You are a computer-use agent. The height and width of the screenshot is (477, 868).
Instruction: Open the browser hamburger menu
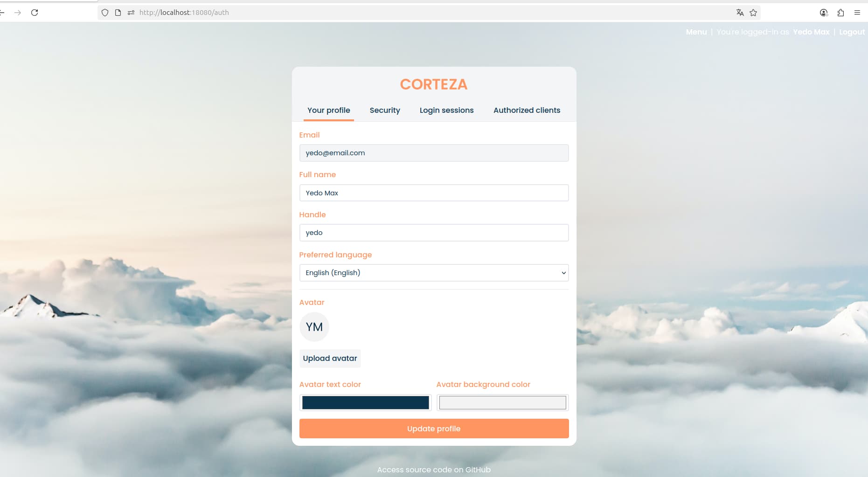click(x=857, y=13)
